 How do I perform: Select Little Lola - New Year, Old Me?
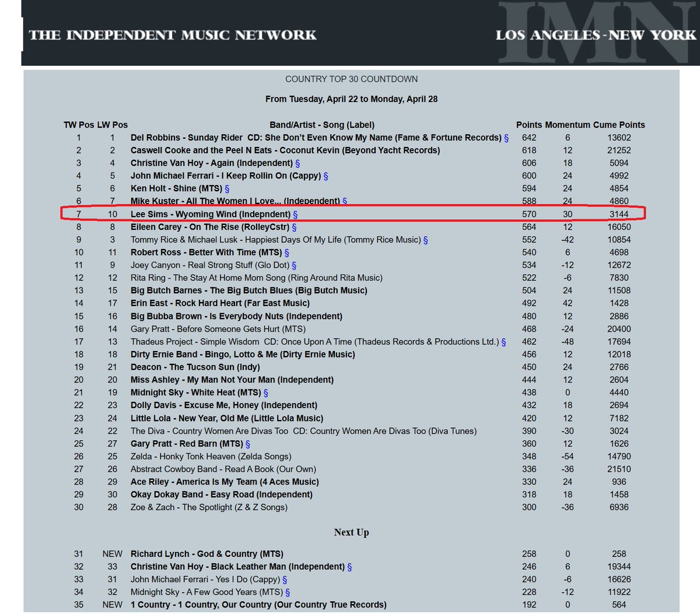click(x=227, y=418)
